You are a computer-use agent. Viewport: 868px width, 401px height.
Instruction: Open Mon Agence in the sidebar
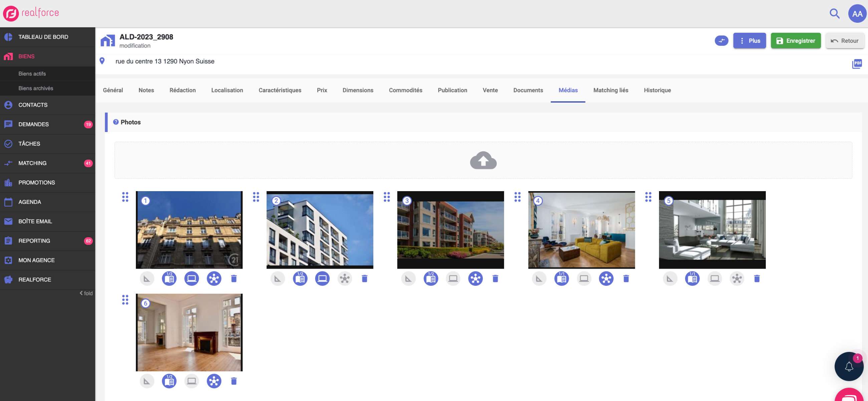[47, 260]
